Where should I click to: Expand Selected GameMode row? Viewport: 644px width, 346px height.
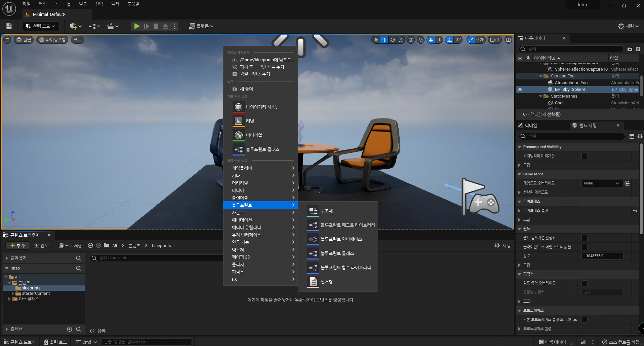click(x=519, y=193)
